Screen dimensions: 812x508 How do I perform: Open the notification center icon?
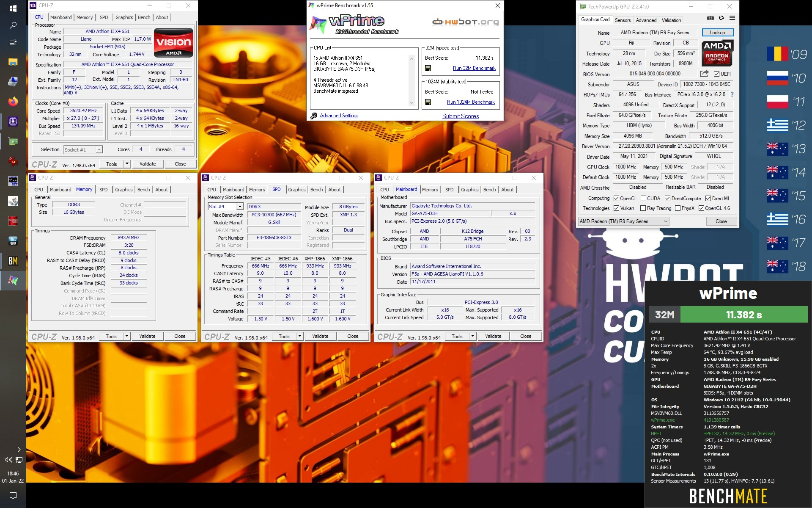coord(13,495)
